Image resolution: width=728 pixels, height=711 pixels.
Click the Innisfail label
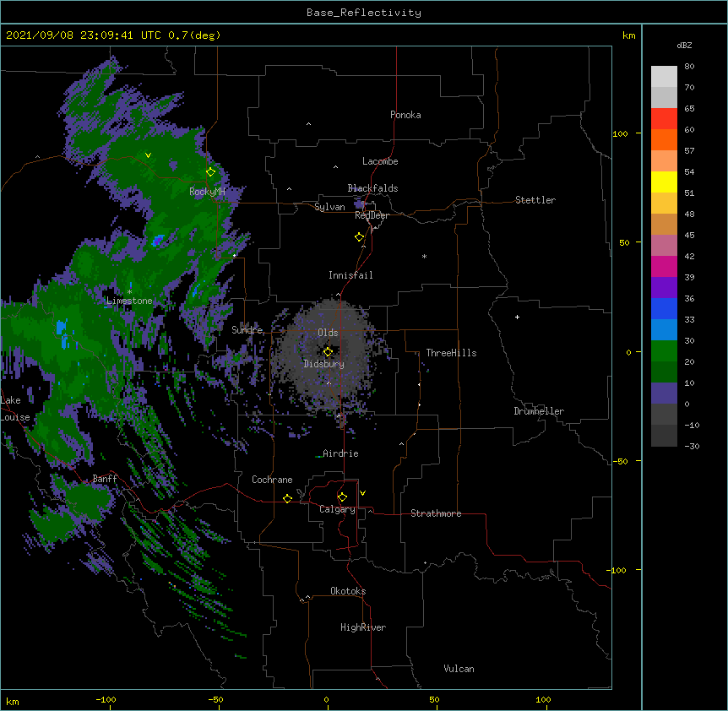(x=350, y=275)
